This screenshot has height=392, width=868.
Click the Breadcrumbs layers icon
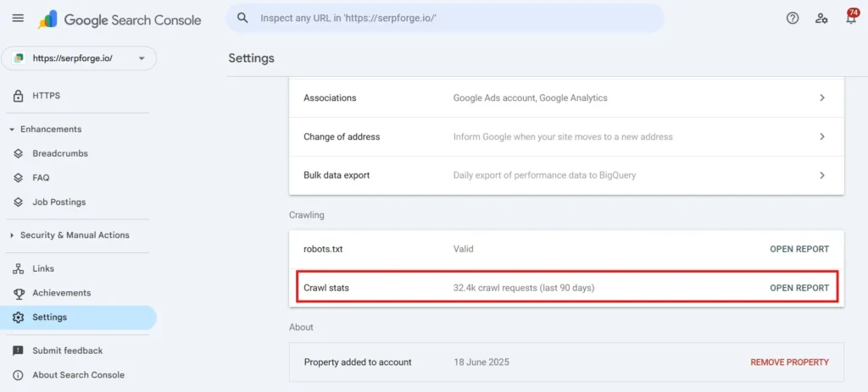(19, 154)
